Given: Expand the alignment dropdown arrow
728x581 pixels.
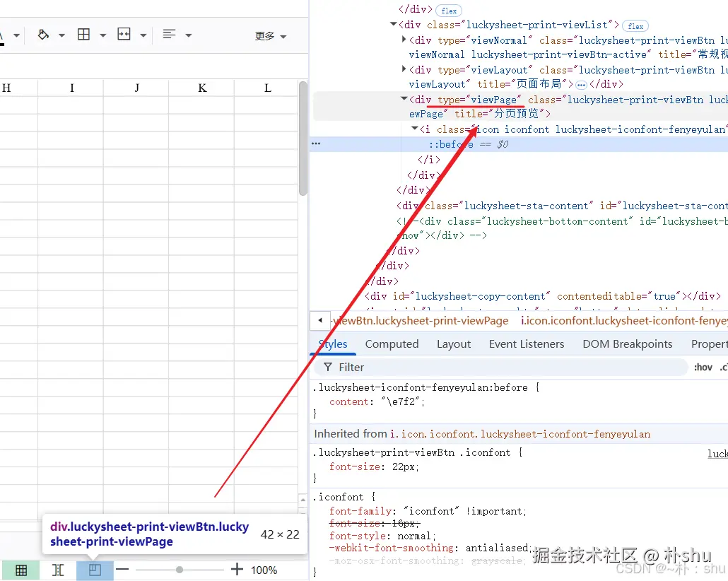Looking at the screenshot, I should click(x=189, y=35).
